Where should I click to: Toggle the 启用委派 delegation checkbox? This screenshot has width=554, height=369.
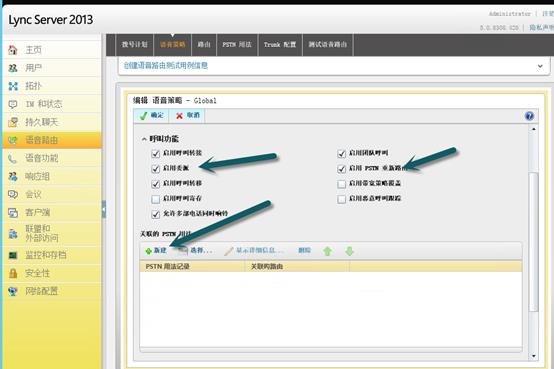click(155, 169)
